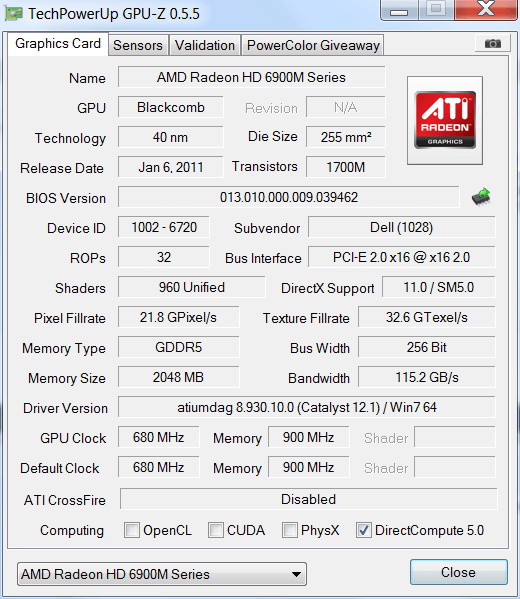Minimize the GPU-Z window
520x599 pixels.
[x=399, y=10]
